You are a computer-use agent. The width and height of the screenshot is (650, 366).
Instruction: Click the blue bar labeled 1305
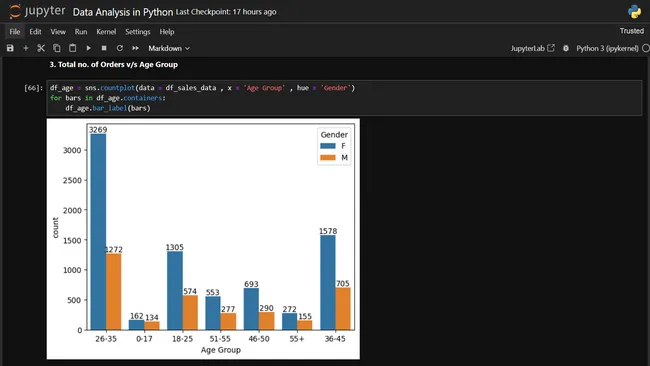click(175, 291)
